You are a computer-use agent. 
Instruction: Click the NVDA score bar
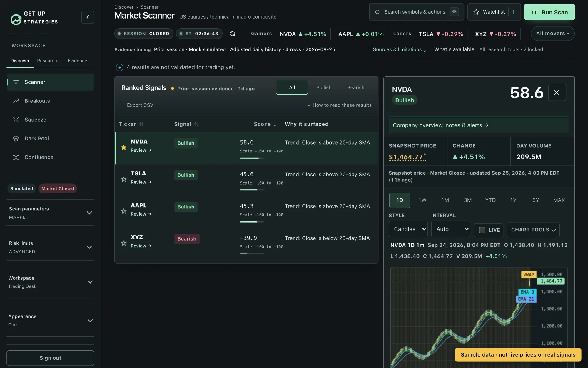252,158
